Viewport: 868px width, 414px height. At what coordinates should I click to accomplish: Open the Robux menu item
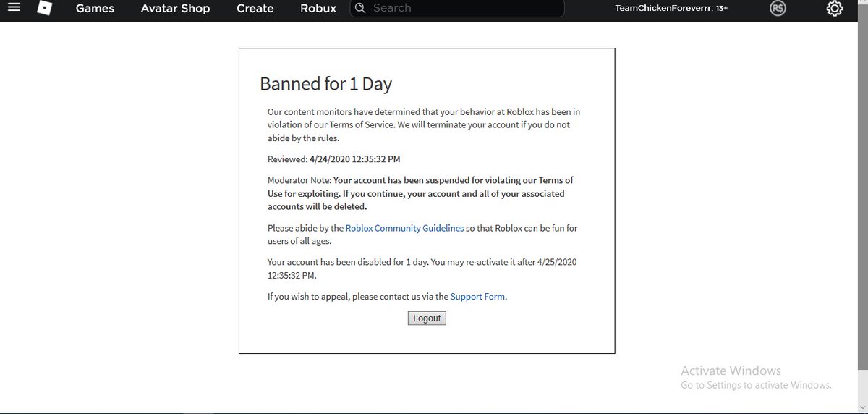point(318,9)
